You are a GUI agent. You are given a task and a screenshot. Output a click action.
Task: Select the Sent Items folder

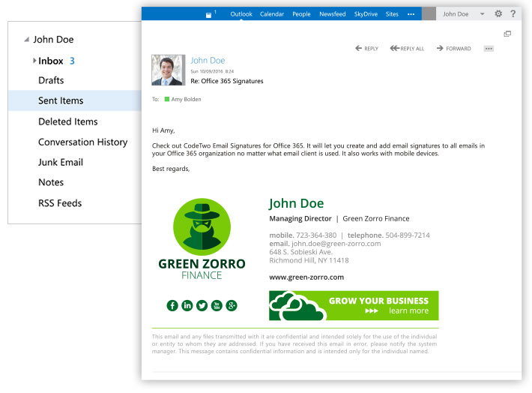[75, 100]
